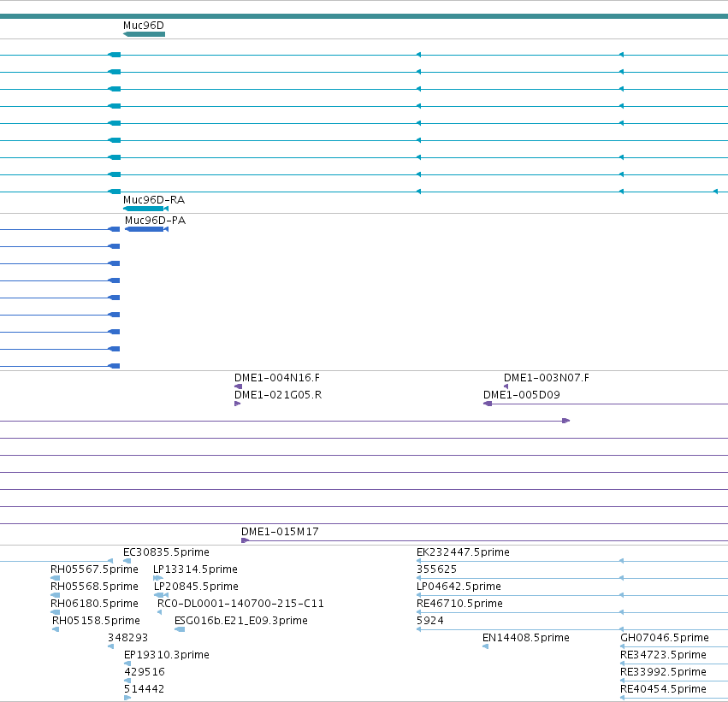Click the GH07046.5prime label
The image size is (728, 702).
click(665, 638)
